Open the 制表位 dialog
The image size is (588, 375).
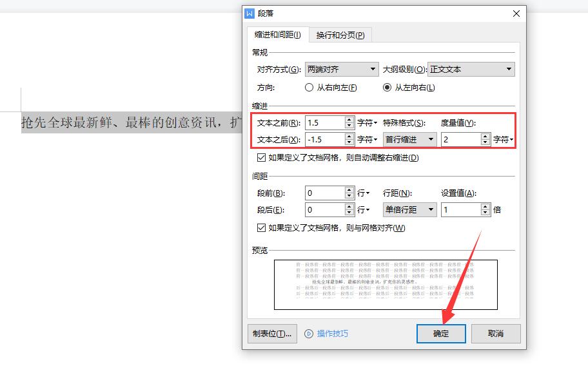click(271, 334)
